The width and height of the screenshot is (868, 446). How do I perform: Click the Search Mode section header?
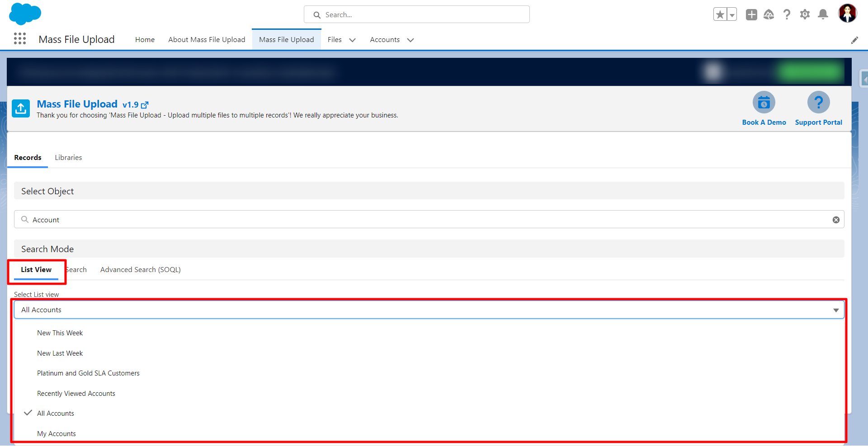pyautogui.click(x=429, y=249)
